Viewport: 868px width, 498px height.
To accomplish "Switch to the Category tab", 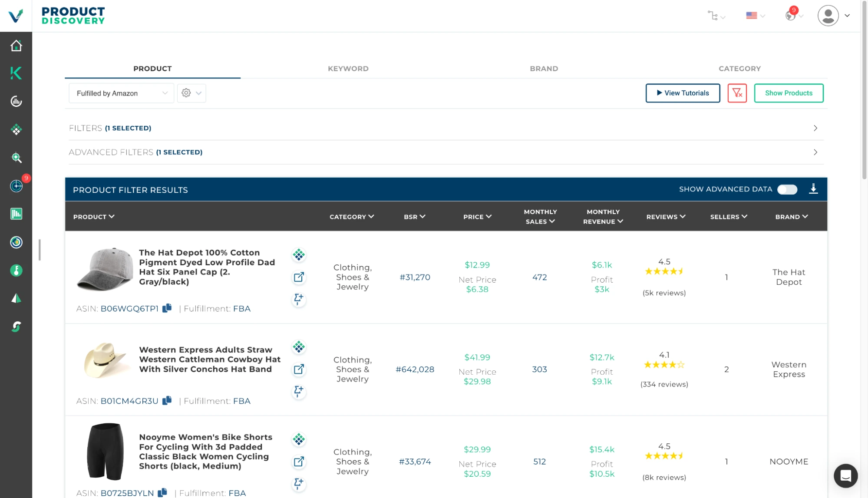I will click(x=739, y=69).
